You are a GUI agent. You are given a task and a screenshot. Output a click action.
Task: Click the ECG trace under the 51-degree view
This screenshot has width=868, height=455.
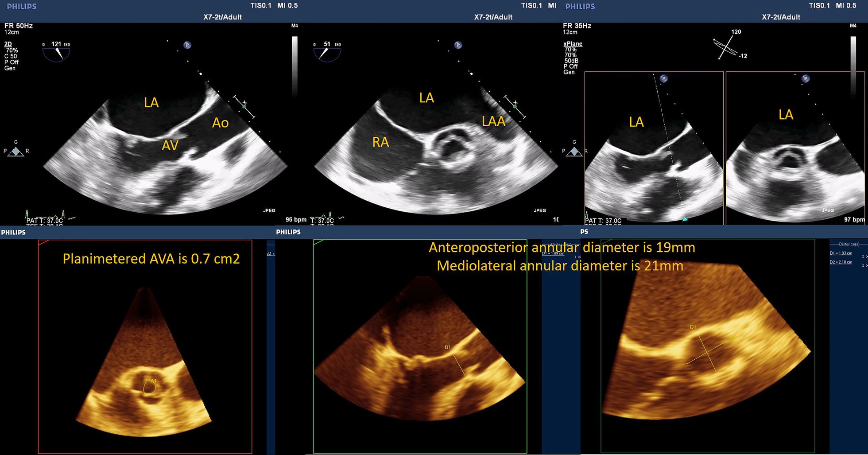pos(328,216)
